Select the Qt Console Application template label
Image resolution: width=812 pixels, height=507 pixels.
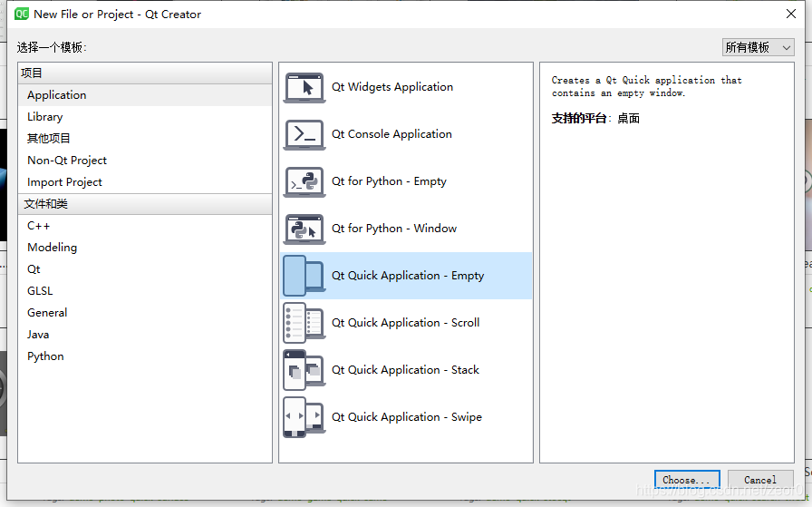coord(392,134)
